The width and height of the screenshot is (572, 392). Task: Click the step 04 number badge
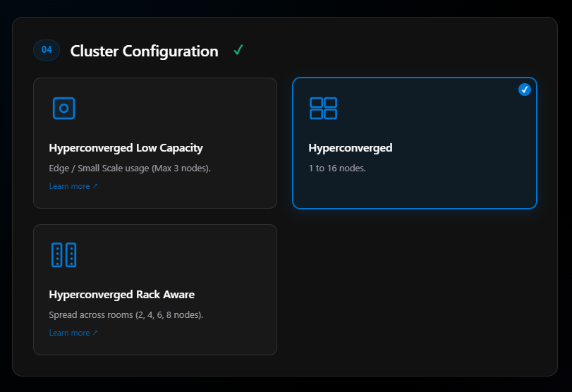click(x=47, y=50)
